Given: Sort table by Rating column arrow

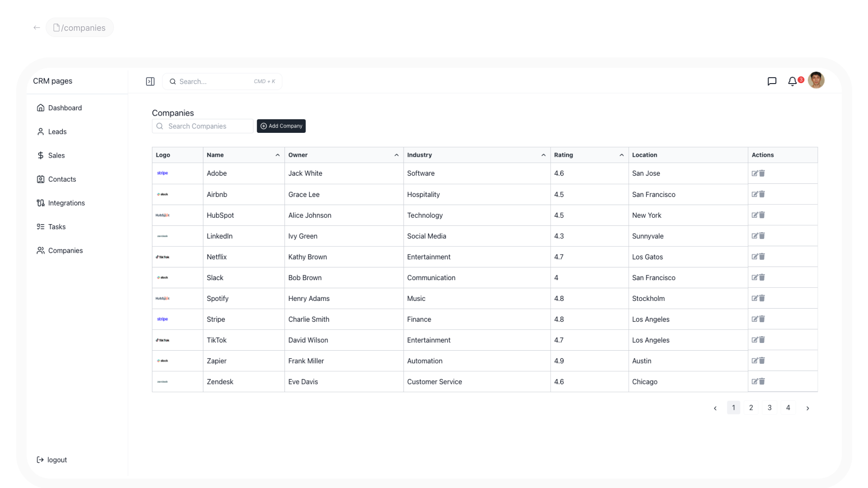Looking at the screenshot, I should tap(622, 155).
